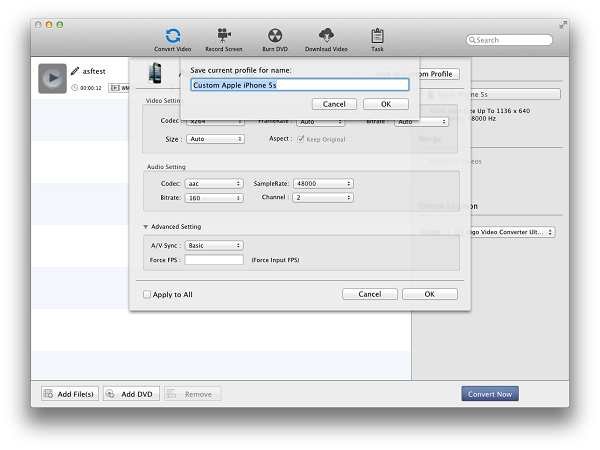Collapse the Advanced Setting section
Screen dimensions: 600x450
145,227
